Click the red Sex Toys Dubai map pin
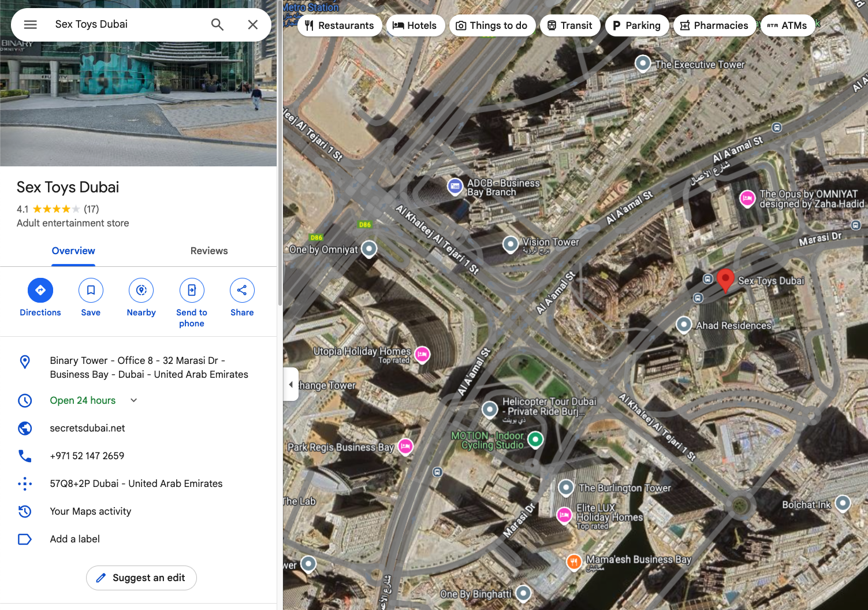868x610 pixels. (725, 280)
